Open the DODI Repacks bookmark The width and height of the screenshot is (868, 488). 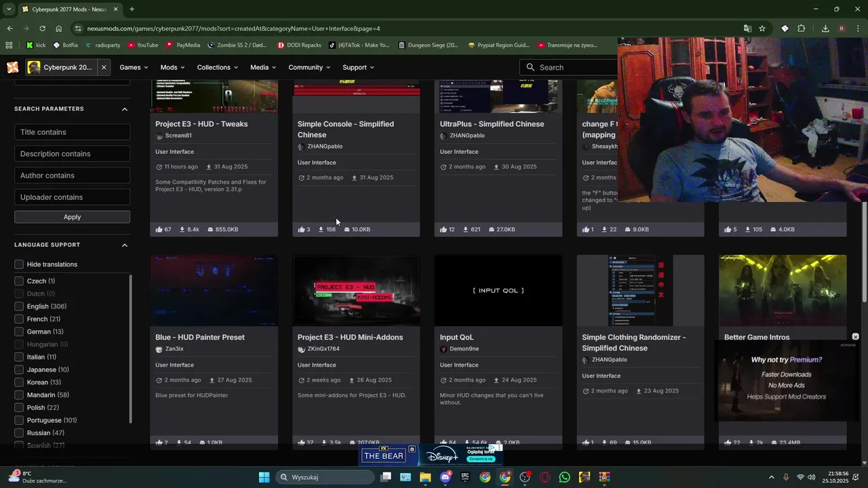(299, 45)
